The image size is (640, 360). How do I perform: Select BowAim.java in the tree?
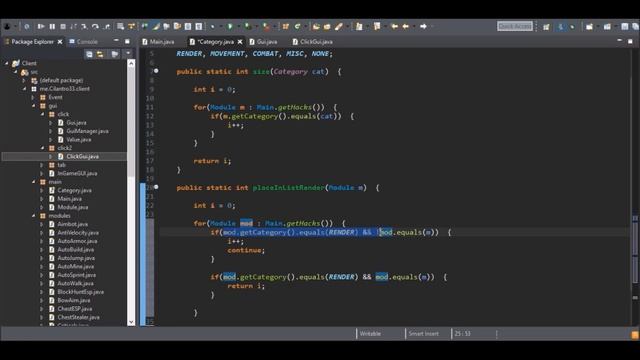(74, 300)
